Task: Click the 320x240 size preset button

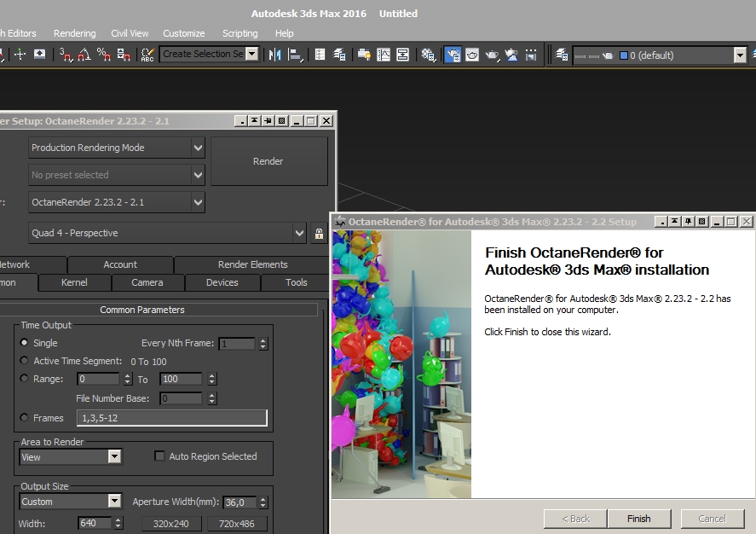Action: (171, 524)
